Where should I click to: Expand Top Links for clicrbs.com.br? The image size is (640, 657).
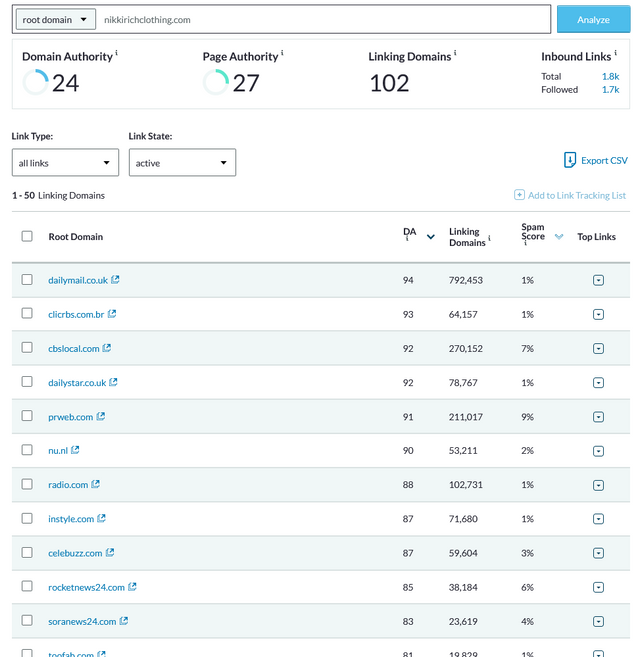tap(599, 315)
